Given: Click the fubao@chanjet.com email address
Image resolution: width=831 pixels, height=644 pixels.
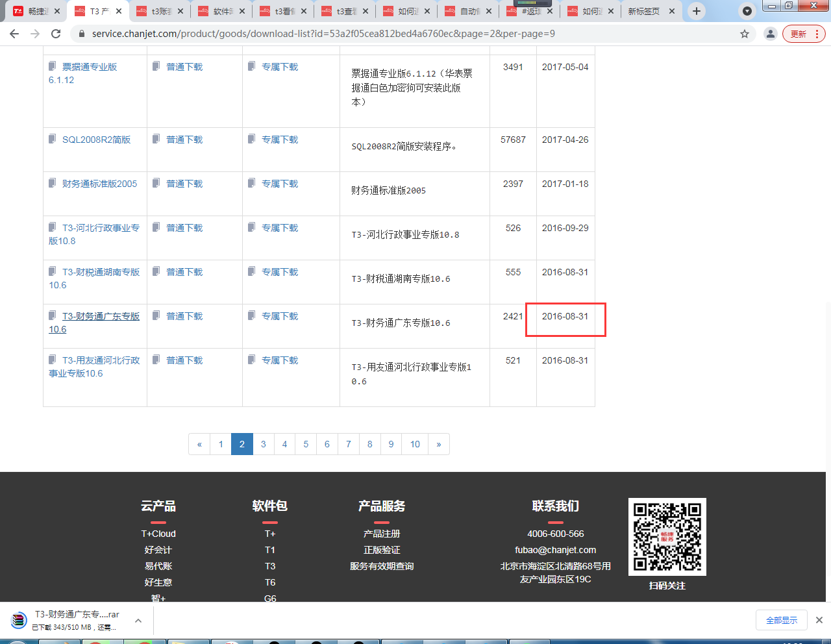Looking at the screenshot, I should coord(556,550).
